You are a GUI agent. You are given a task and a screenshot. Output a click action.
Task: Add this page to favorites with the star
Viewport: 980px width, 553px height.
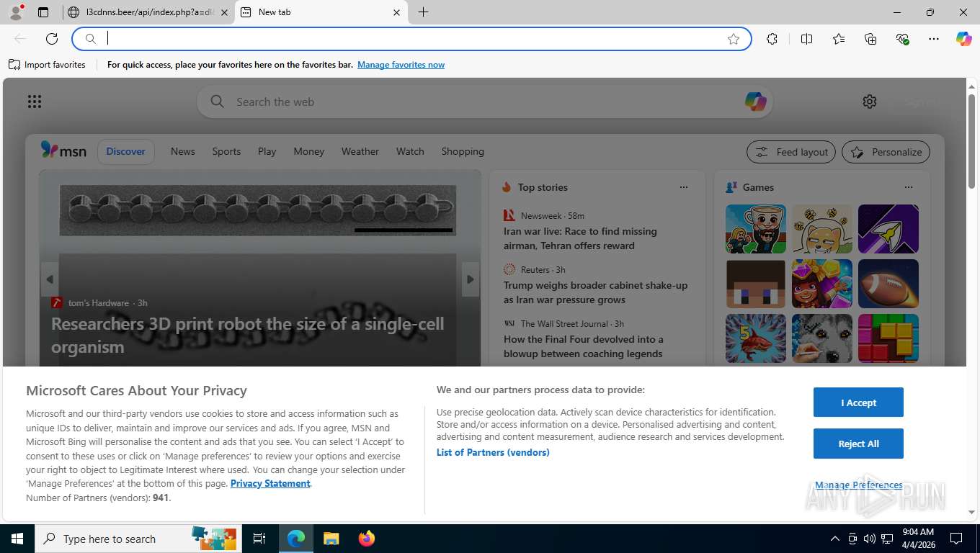734,39
